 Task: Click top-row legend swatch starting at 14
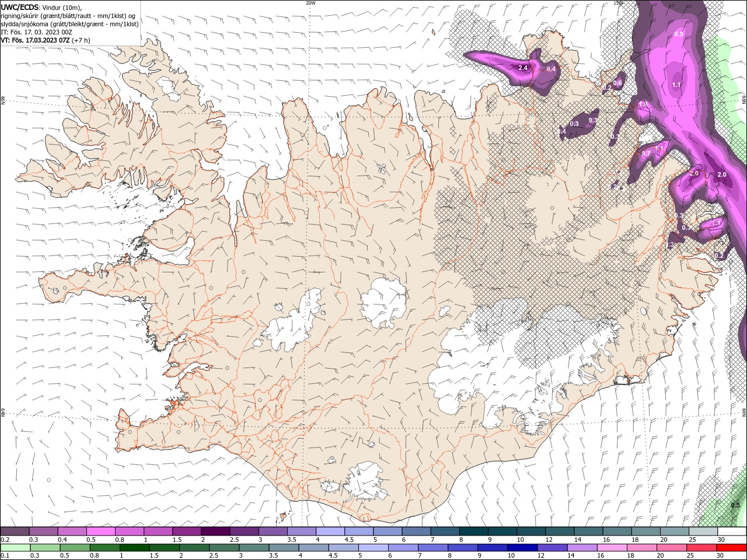point(588,531)
